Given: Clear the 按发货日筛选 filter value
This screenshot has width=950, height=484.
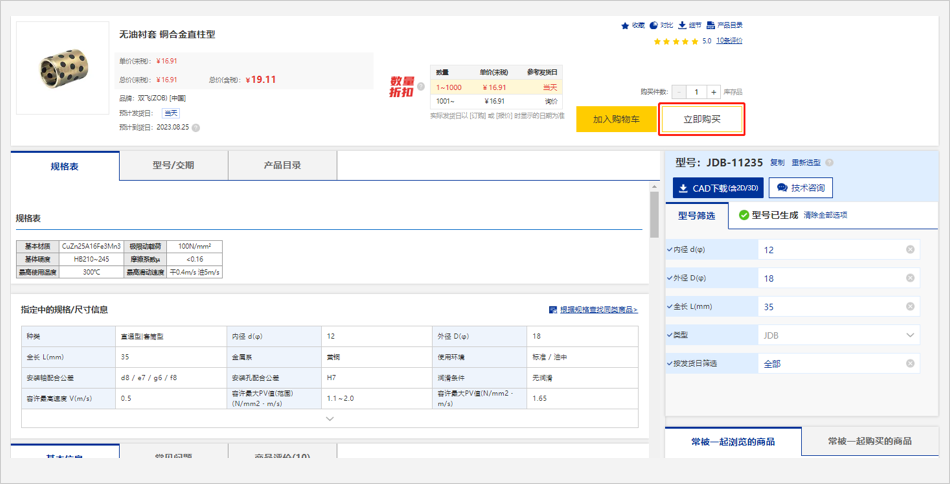Looking at the screenshot, I should point(910,364).
